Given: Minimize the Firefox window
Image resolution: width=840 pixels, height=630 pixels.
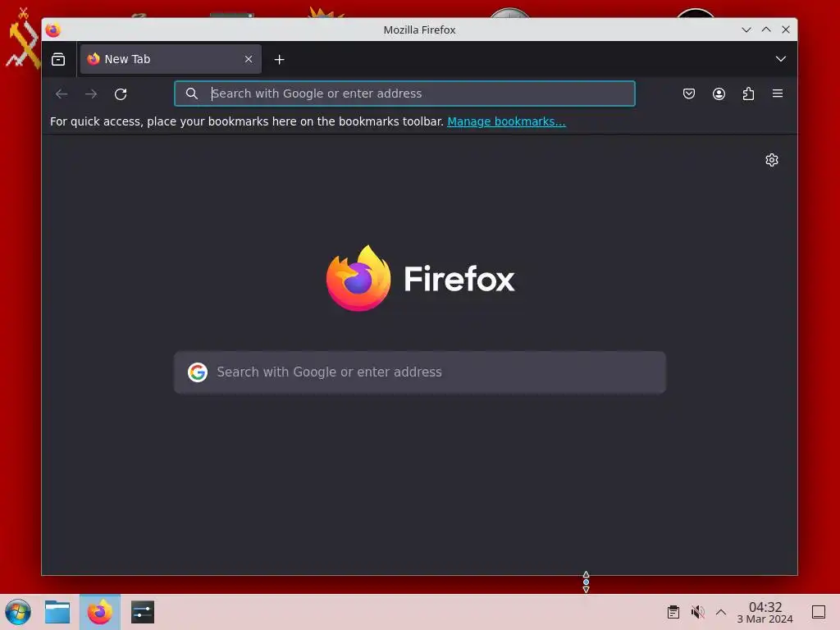Looking at the screenshot, I should (x=746, y=30).
